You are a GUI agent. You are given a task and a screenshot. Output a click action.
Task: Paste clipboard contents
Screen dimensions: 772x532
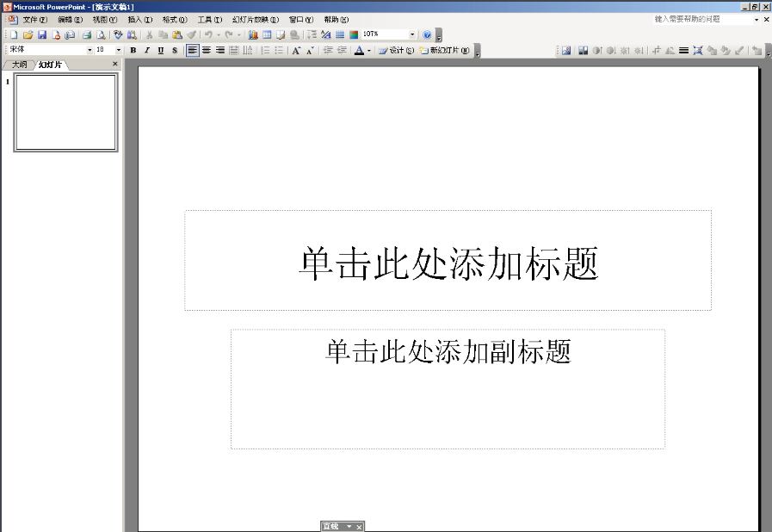coord(177,34)
